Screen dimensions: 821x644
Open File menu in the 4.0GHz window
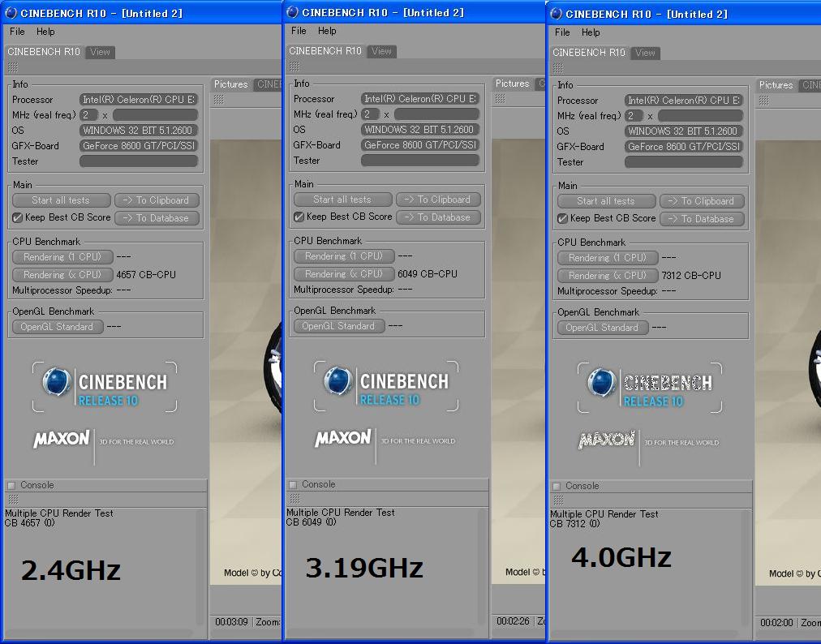tap(562, 32)
